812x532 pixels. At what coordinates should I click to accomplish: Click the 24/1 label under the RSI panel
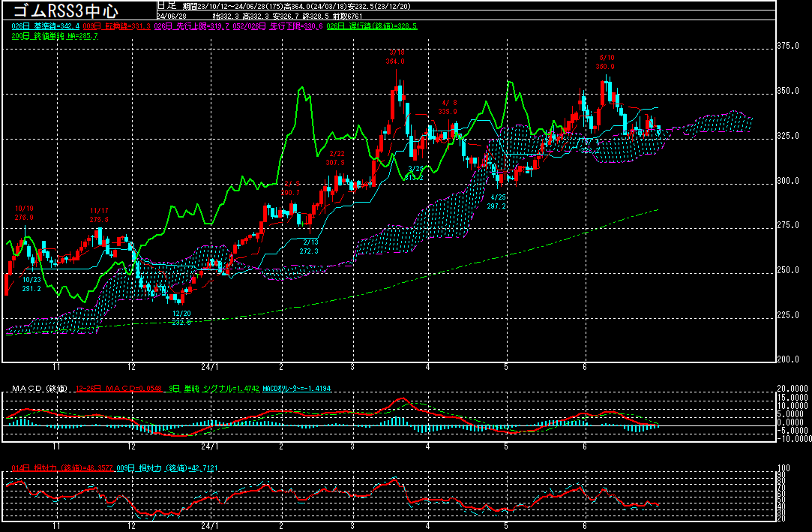[210, 525]
